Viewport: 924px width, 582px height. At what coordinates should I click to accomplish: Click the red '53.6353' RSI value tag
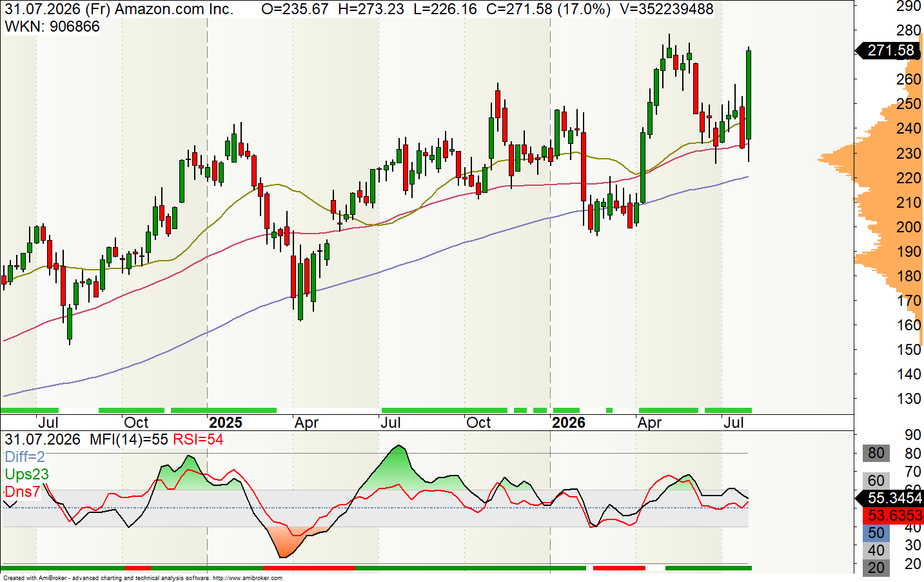click(x=894, y=516)
